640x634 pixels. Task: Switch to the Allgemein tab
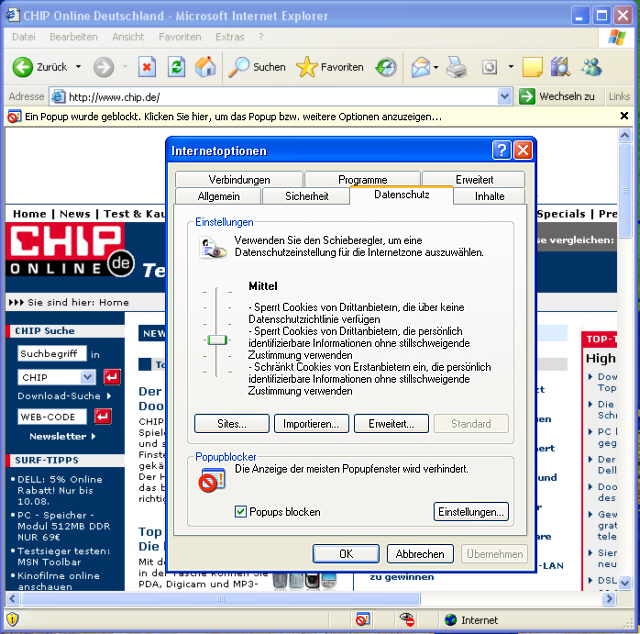pos(218,196)
